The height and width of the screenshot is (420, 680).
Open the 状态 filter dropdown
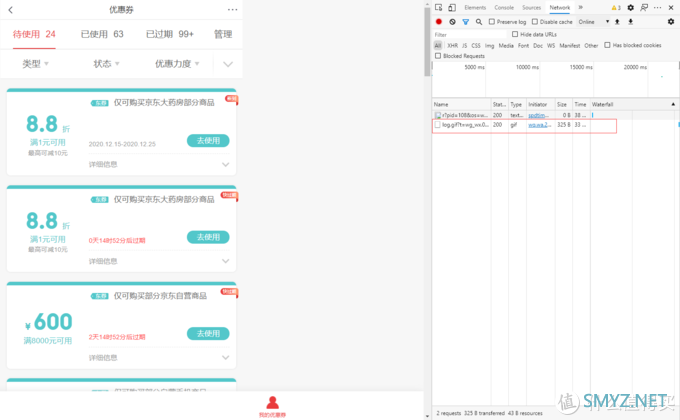tap(106, 64)
